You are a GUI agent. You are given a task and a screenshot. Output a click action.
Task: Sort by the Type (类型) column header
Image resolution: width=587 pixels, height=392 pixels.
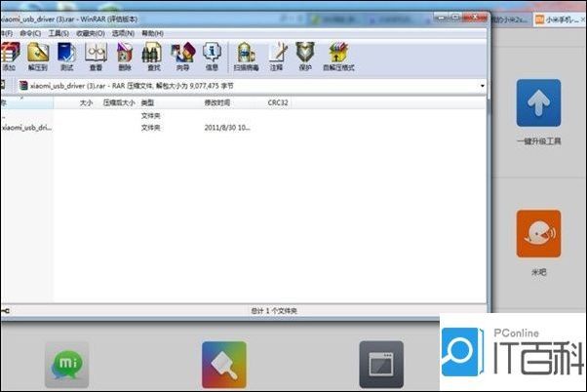147,102
